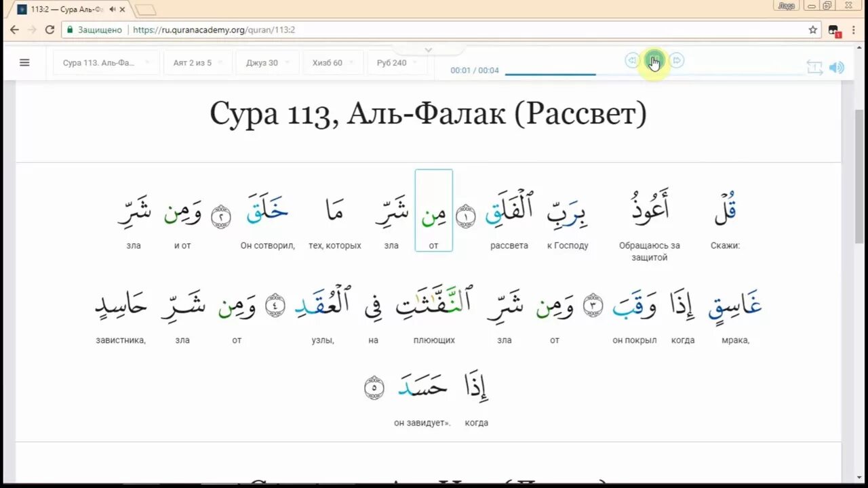868x488 pixels.
Task: Seek within the audio progress bar
Action: 654,74
